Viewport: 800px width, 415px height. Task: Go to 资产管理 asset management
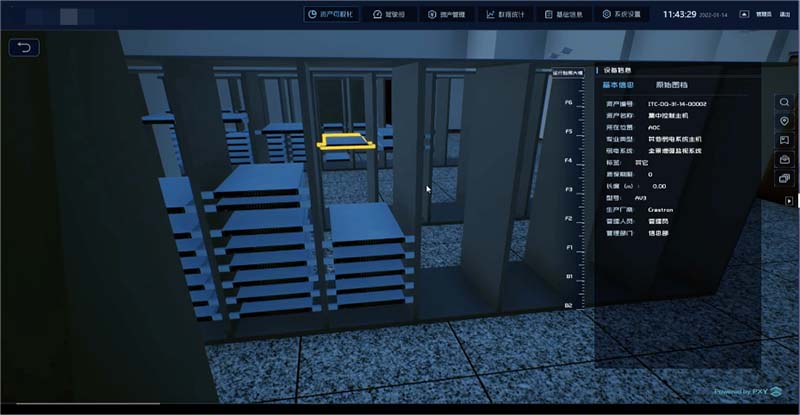(446, 15)
